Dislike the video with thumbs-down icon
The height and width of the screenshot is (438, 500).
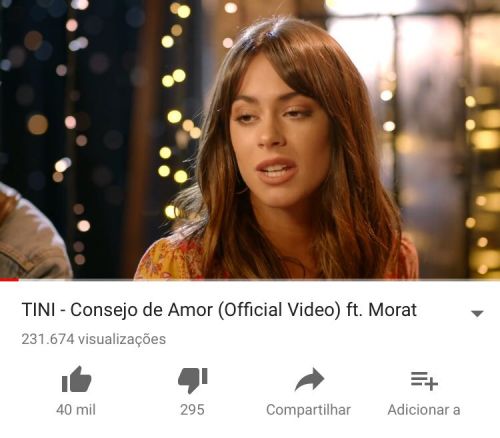click(x=193, y=381)
